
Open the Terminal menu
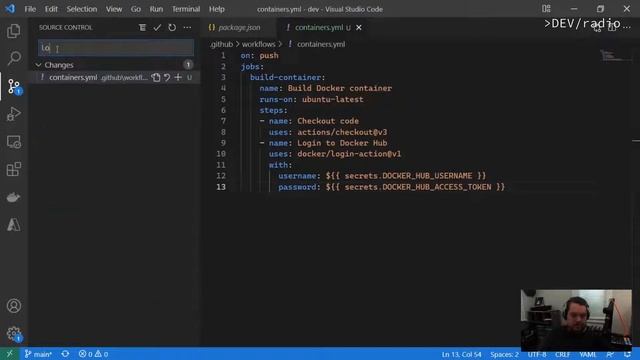click(x=186, y=9)
